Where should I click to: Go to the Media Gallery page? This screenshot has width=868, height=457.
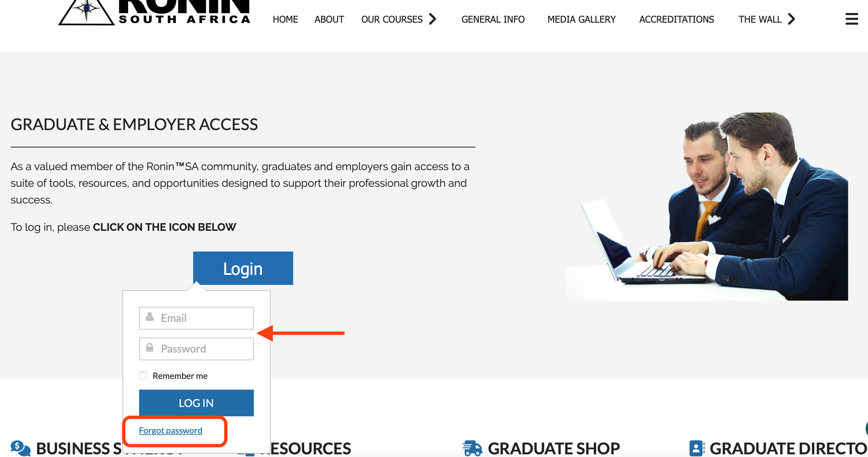[581, 19]
